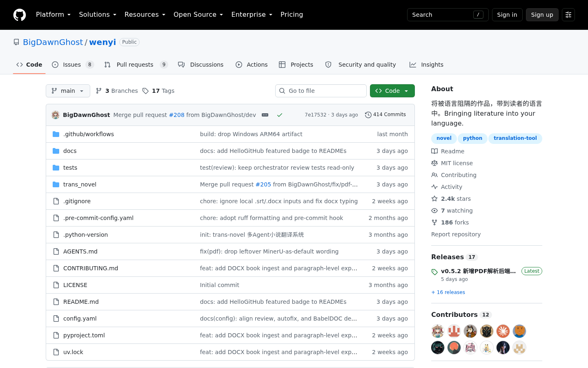Open the config.yaml file
The width and height of the screenshot is (588, 368).
tap(80, 319)
